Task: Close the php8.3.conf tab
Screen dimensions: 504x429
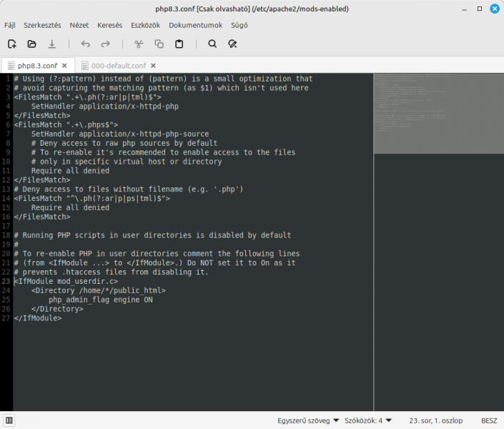Action: tap(64, 66)
